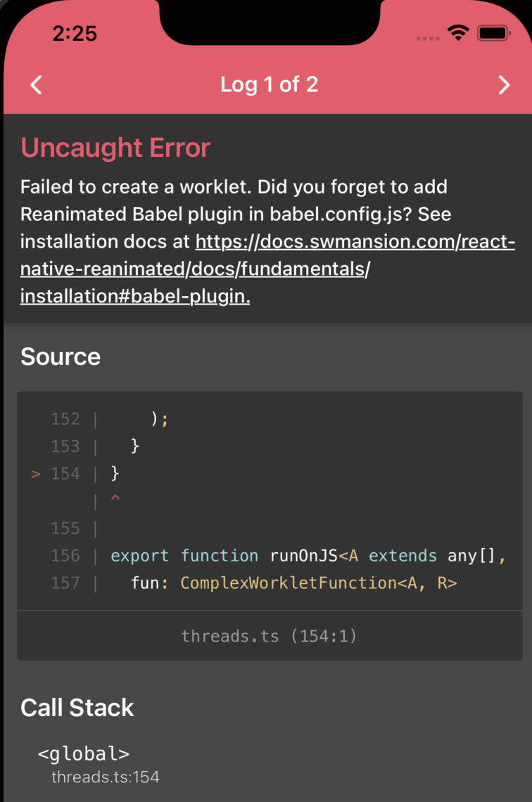The image size is (532, 802).
Task: Tap the Uncaught Error heading
Action: click(115, 148)
